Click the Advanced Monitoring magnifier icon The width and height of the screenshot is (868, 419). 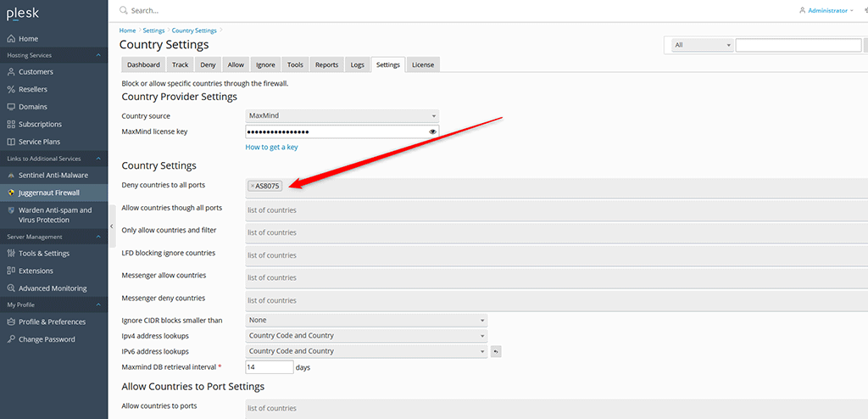point(11,288)
